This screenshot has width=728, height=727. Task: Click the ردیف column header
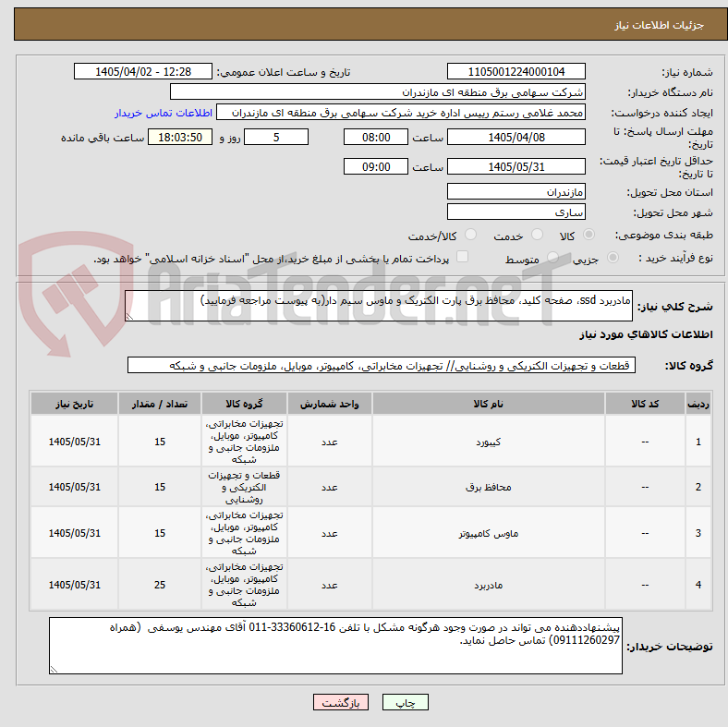tap(698, 404)
